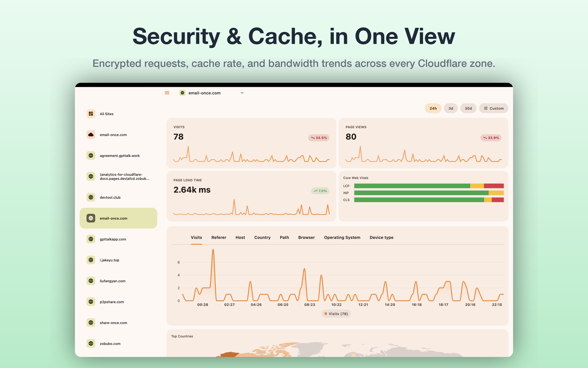This screenshot has width=588, height=368.
Task: Click the sliders icon in Custom button
Action: 486,108
